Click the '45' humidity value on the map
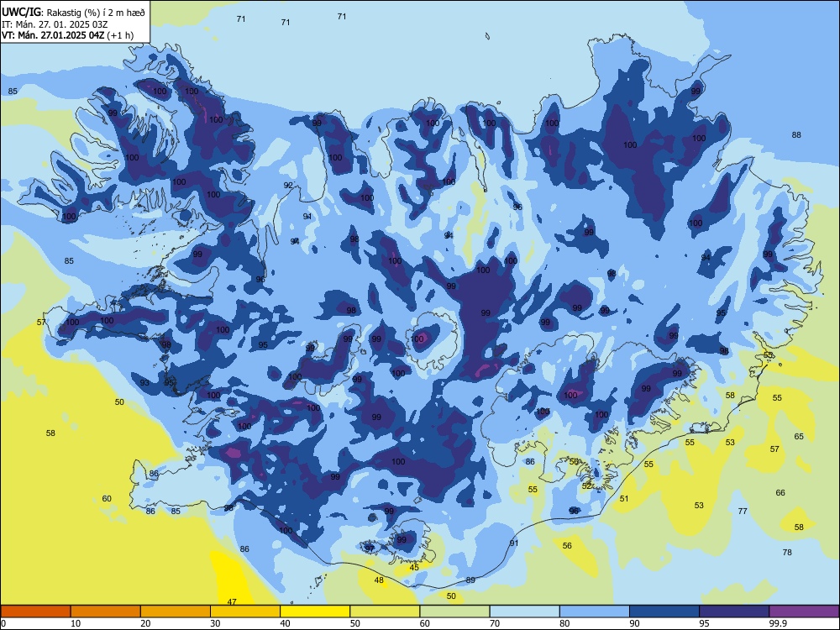 pyautogui.click(x=414, y=567)
